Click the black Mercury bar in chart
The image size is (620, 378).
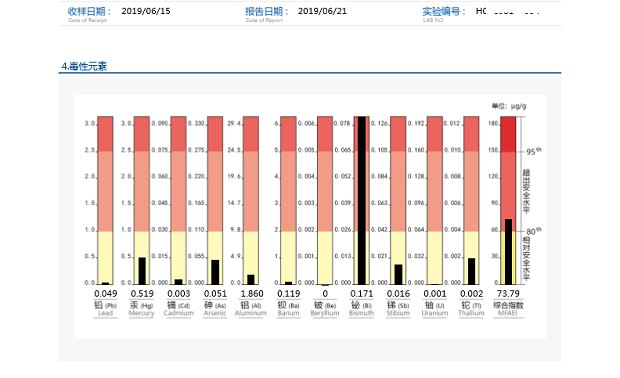point(142,271)
